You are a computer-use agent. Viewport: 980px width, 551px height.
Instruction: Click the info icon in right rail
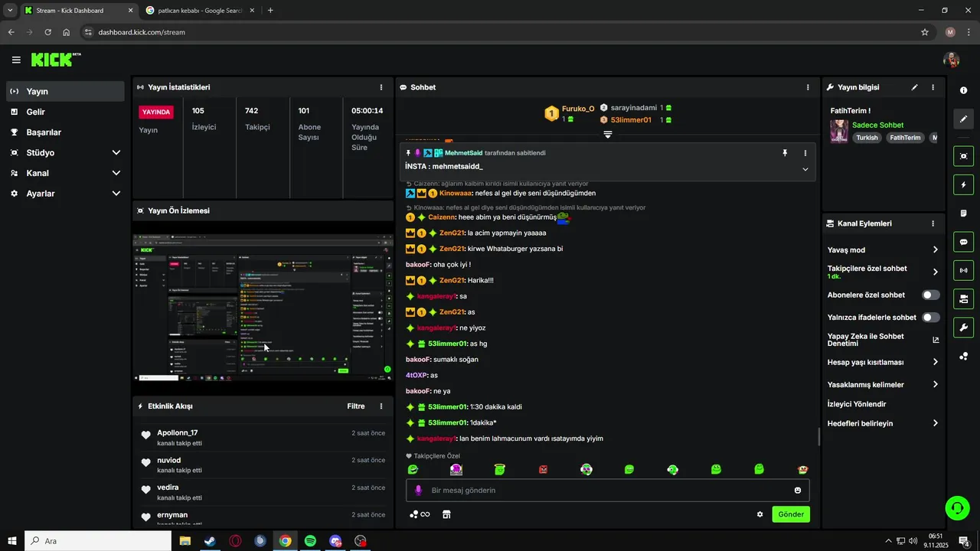(963, 90)
